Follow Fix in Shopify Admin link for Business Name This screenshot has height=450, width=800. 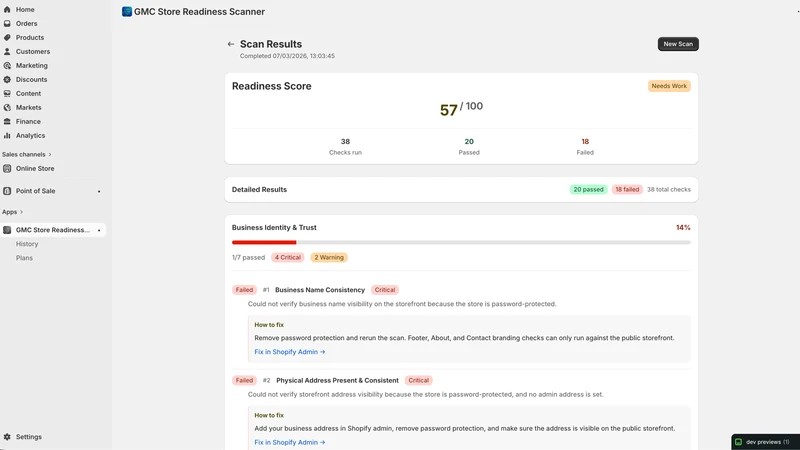[290, 352]
